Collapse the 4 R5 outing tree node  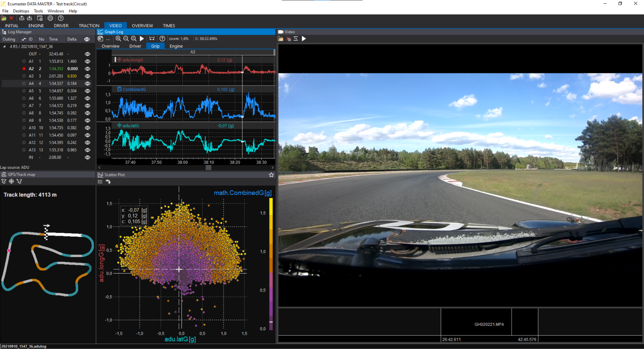(x=5, y=47)
